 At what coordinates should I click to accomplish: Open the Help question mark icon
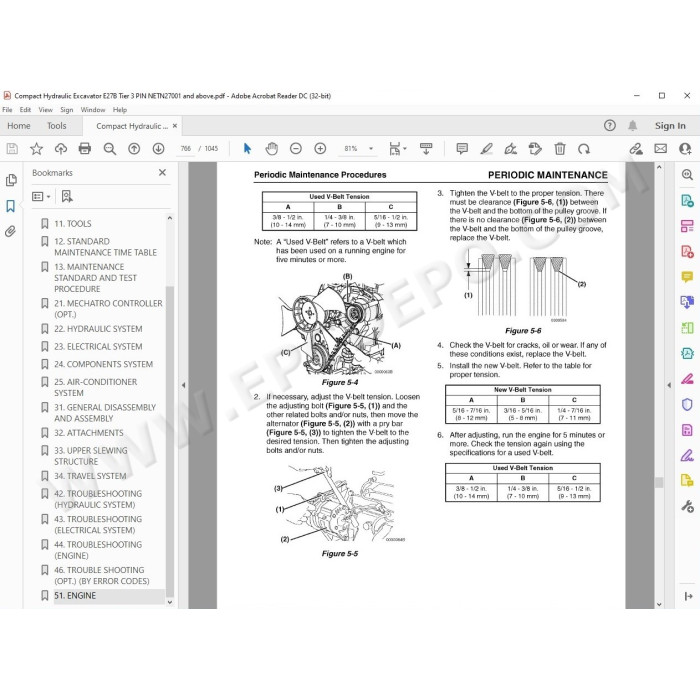[610, 125]
